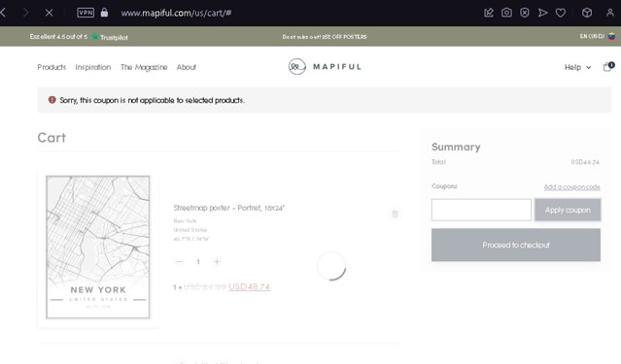Screen dimensions: 621x364
Task: Open the About menu item
Action: click(187, 67)
